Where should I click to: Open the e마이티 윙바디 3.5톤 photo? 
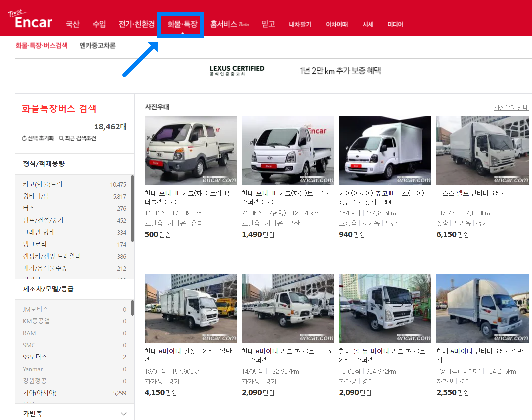tap(482, 309)
